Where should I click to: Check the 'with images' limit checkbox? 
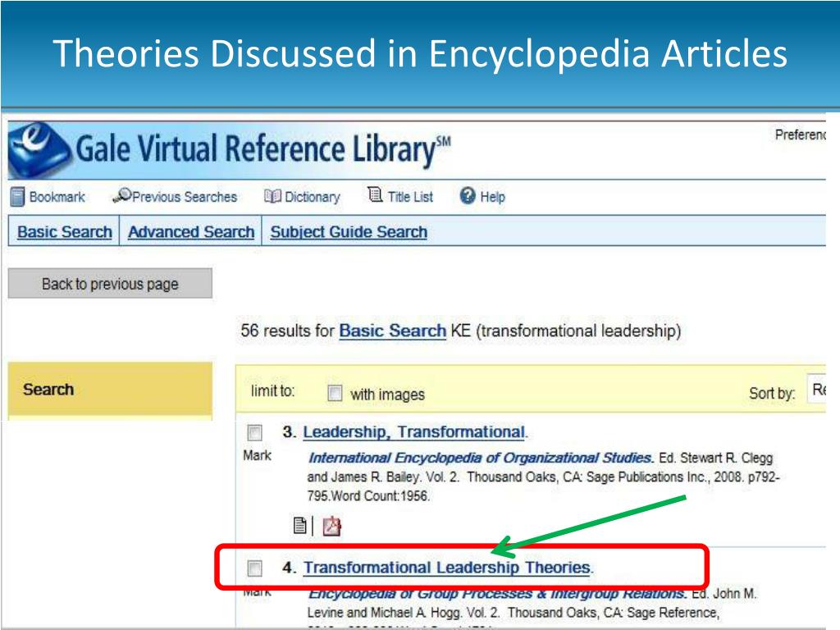coord(335,393)
